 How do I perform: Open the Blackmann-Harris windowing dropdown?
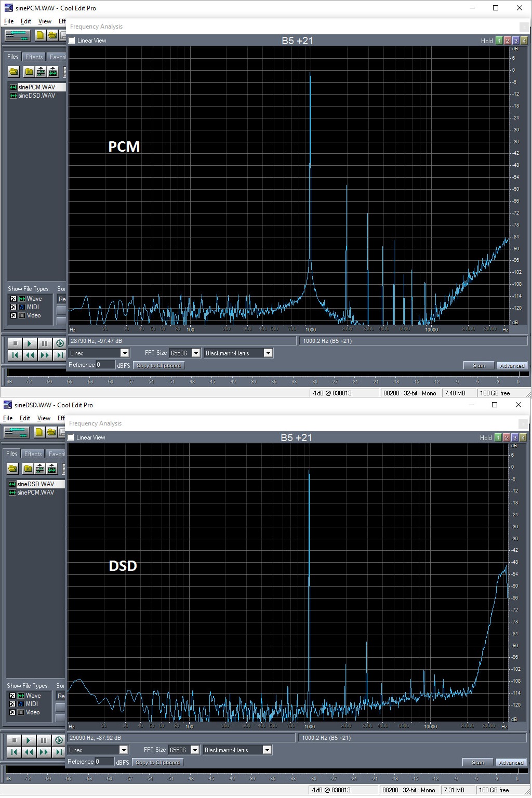268,353
